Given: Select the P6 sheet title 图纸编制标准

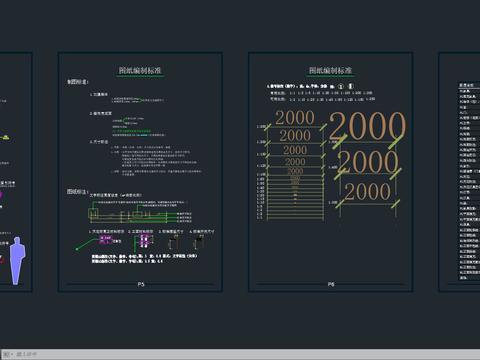Looking at the screenshot, I should click(330, 70).
